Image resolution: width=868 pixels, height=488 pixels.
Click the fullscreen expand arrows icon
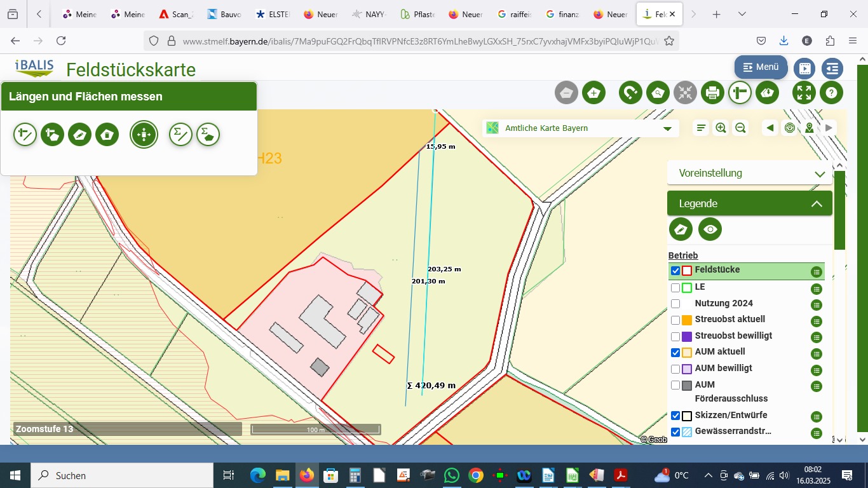(804, 93)
